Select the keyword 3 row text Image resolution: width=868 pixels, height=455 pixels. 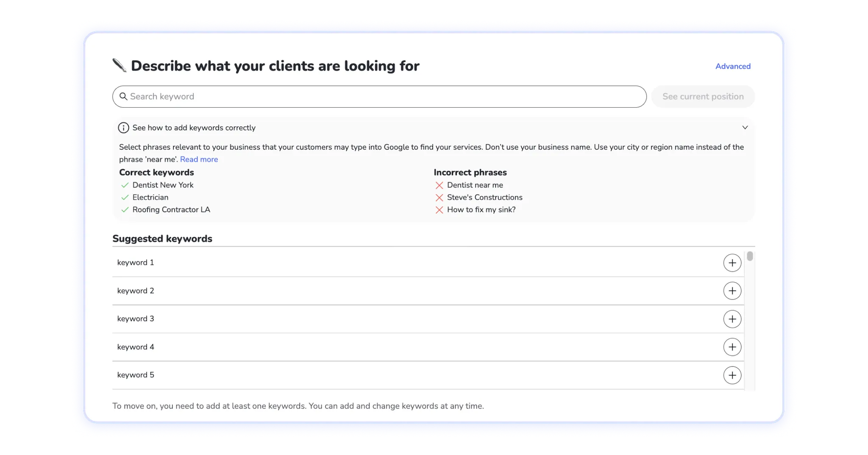136,319
